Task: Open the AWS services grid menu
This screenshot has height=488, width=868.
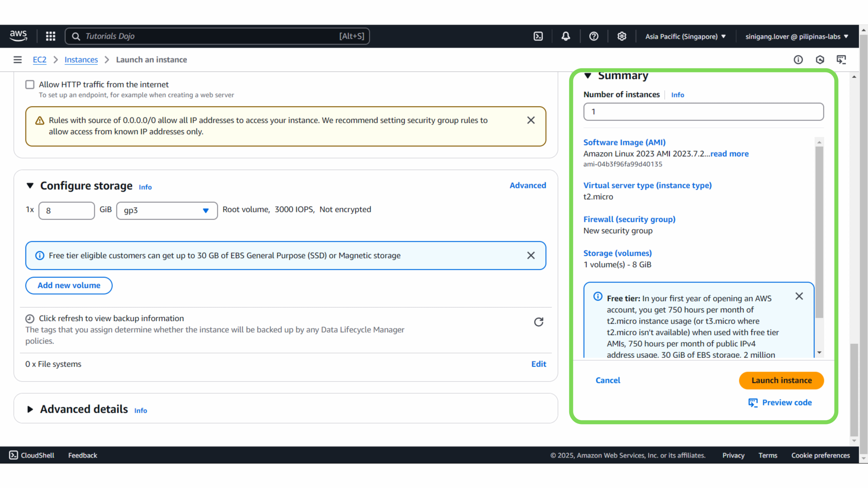Action: [x=51, y=36]
